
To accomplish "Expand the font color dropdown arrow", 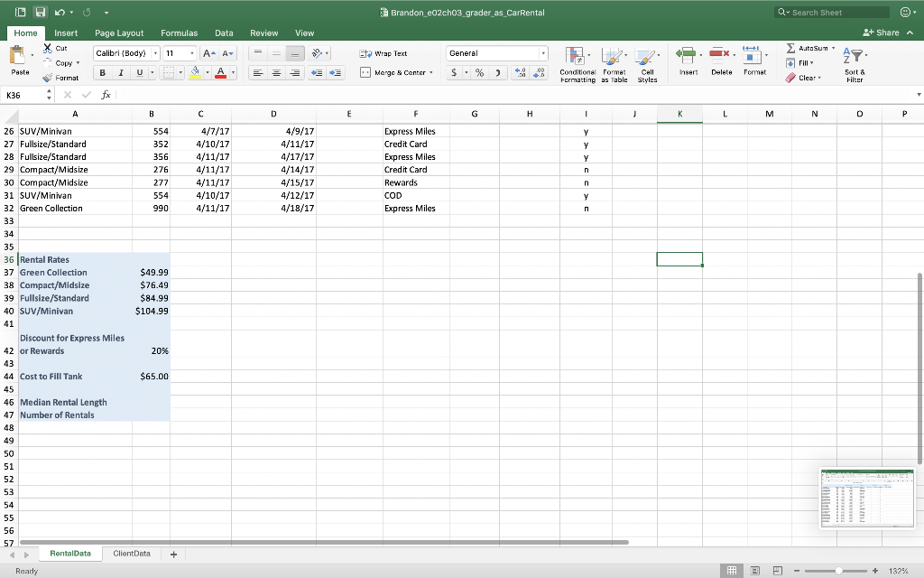I will pyautogui.click(x=234, y=72).
